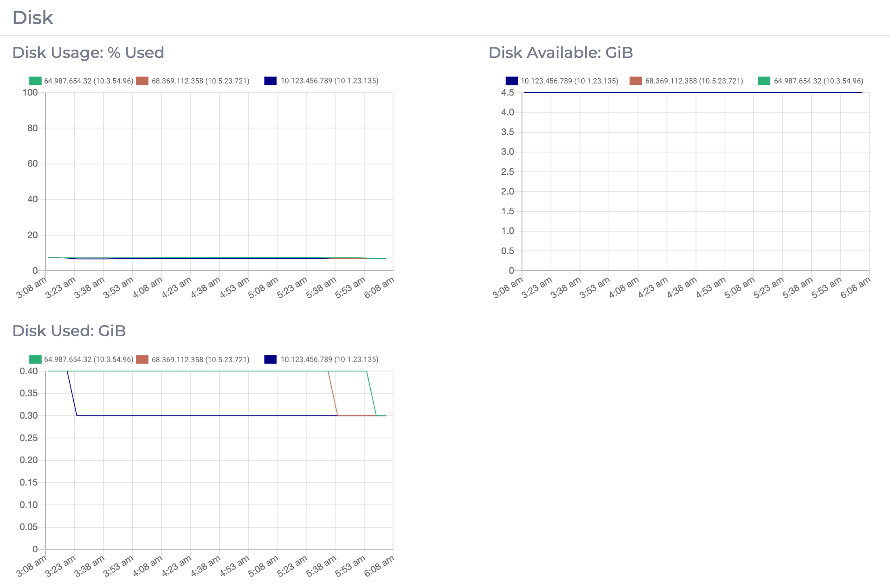The height and width of the screenshot is (588, 890).
Task: Click the navy swatch in Disk Used legend
Action: [270, 358]
